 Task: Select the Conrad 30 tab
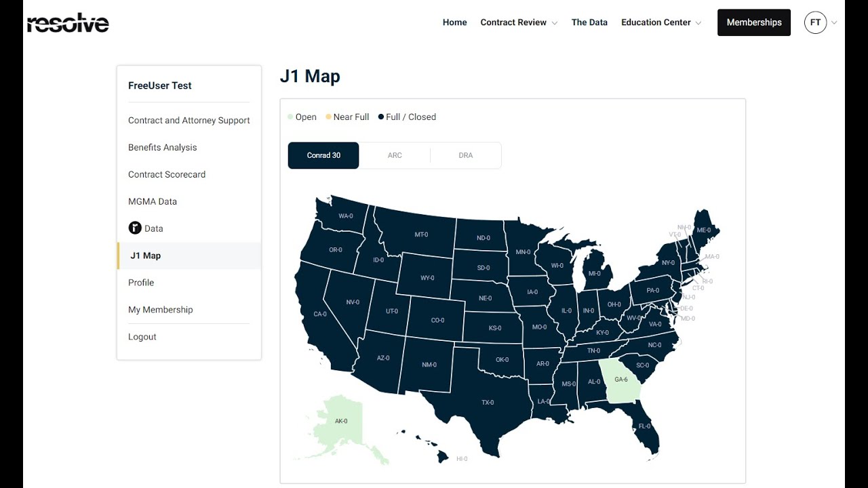click(x=323, y=155)
